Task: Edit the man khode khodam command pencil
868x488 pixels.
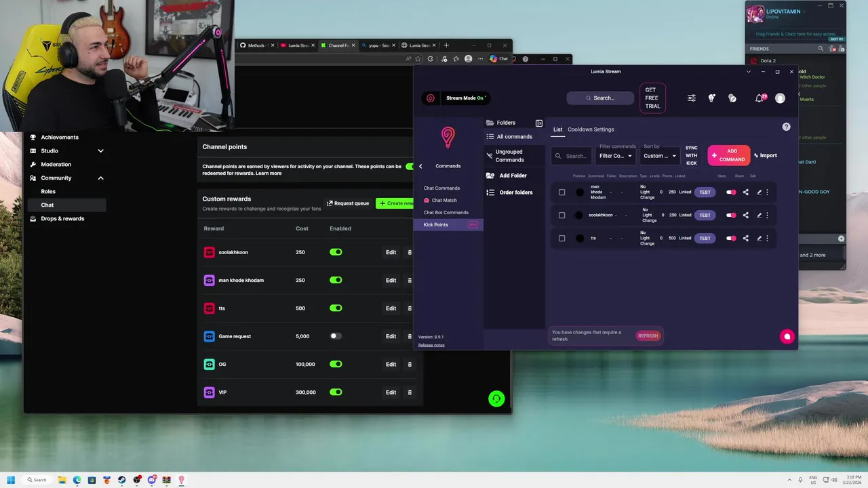Action: [759, 192]
